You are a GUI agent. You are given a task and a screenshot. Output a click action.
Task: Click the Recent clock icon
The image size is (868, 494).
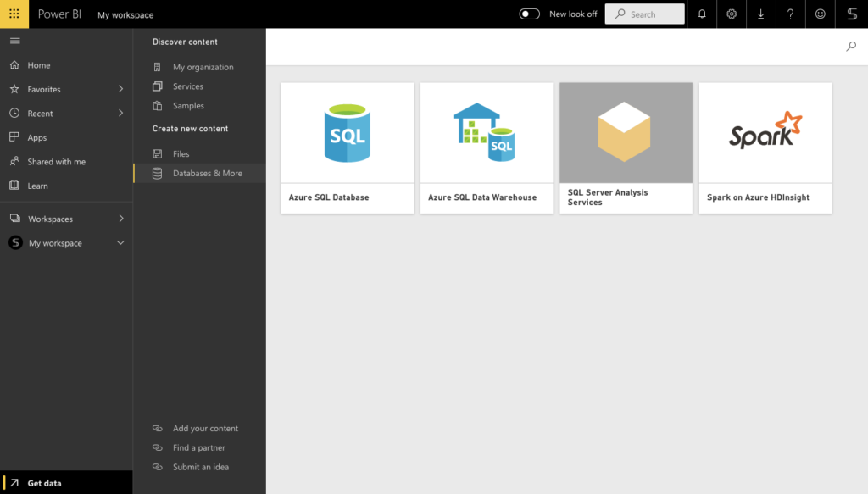tap(14, 114)
